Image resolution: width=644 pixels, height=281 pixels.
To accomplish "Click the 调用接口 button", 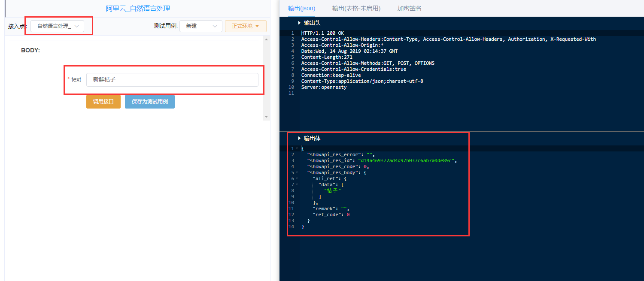I will 103,102.
